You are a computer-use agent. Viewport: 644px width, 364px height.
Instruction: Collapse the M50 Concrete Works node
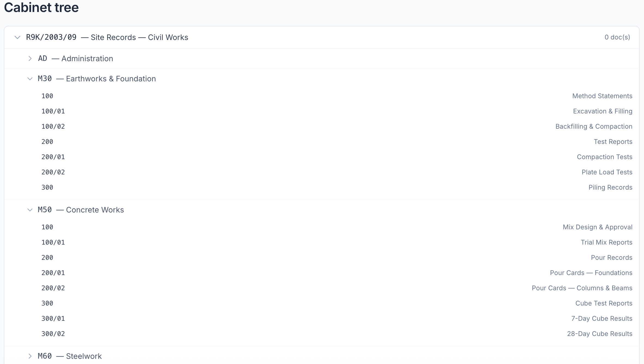click(x=30, y=210)
